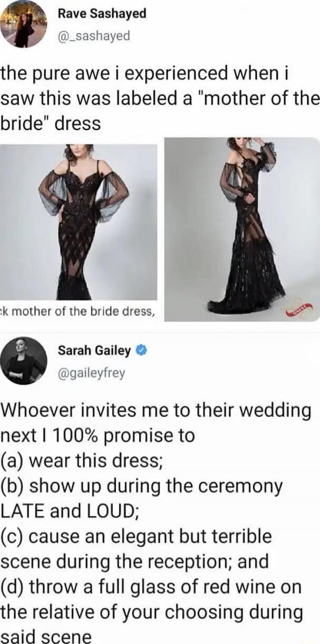320x644 pixels.
Task: Open Sarah Gailey's profile avatar
Action: (23, 361)
